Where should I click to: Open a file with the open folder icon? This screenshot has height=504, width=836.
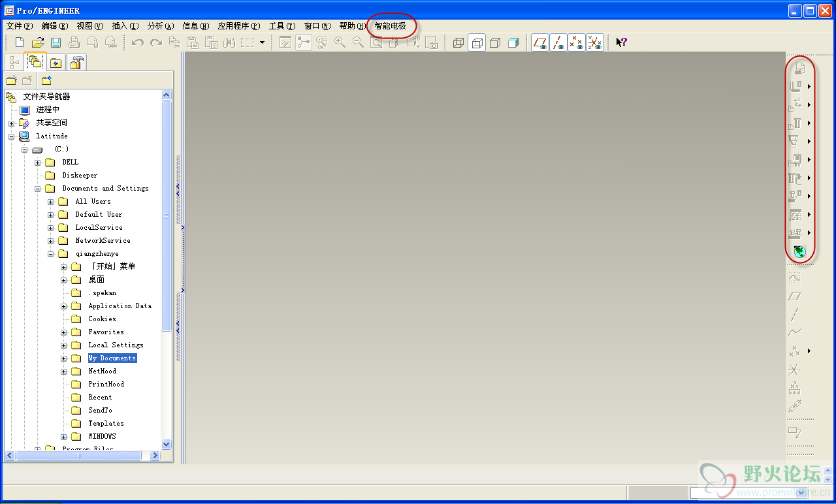[x=38, y=42]
